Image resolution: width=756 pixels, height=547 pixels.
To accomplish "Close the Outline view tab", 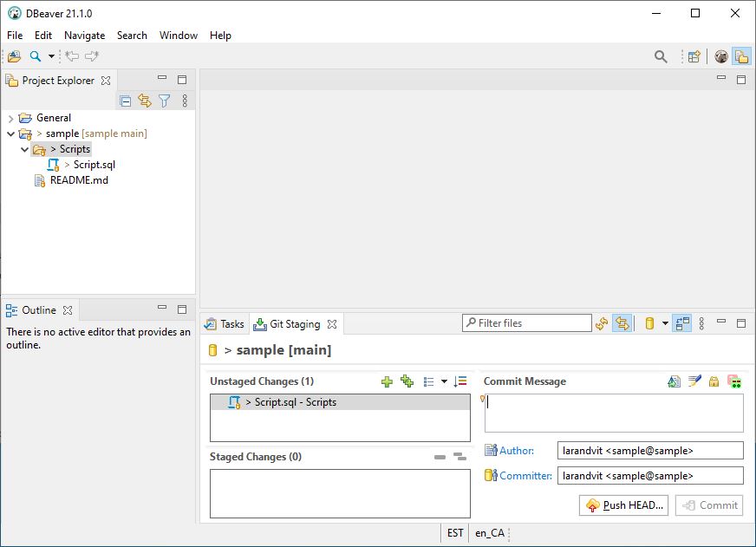I will coord(68,310).
